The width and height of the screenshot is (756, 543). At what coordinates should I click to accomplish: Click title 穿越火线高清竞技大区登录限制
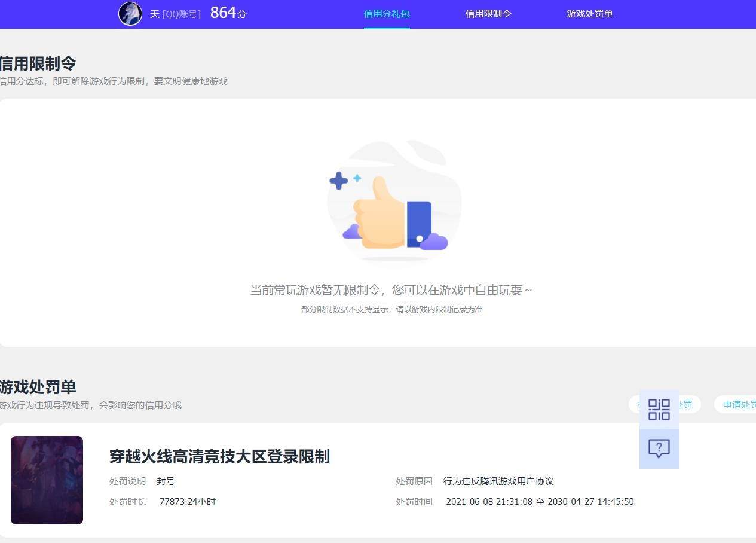(219, 457)
